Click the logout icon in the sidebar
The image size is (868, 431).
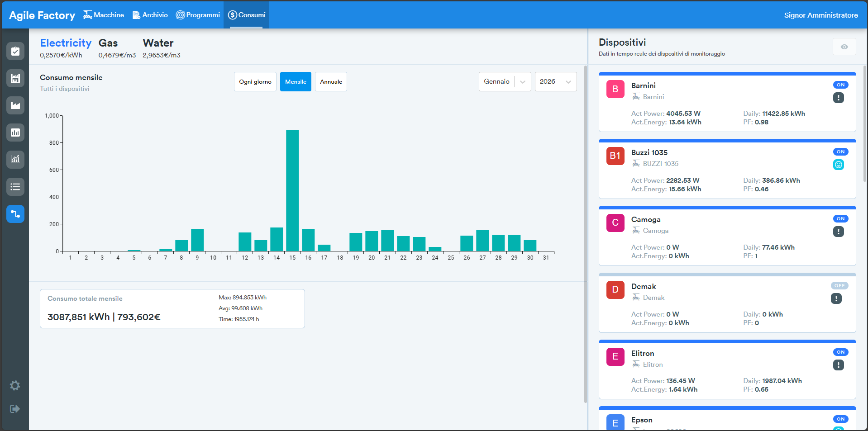[x=15, y=409]
